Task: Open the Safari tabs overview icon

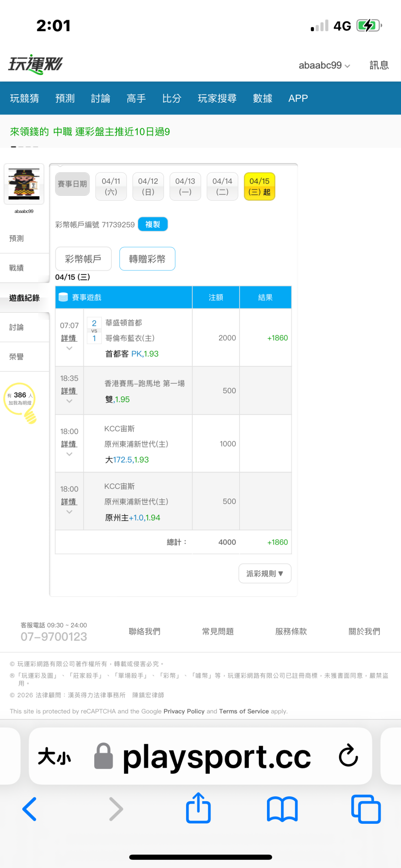Action: (x=366, y=809)
